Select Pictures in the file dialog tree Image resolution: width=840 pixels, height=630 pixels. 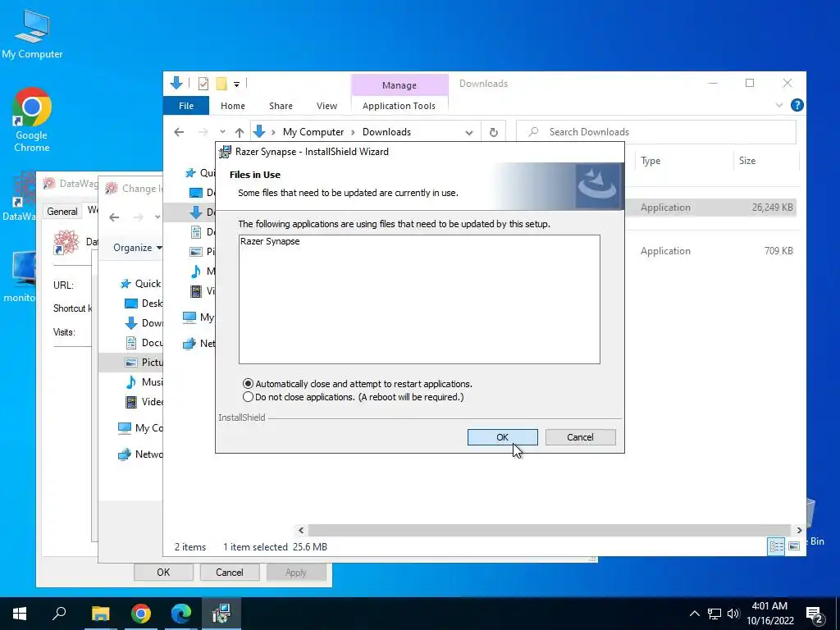tap(144, 363)
